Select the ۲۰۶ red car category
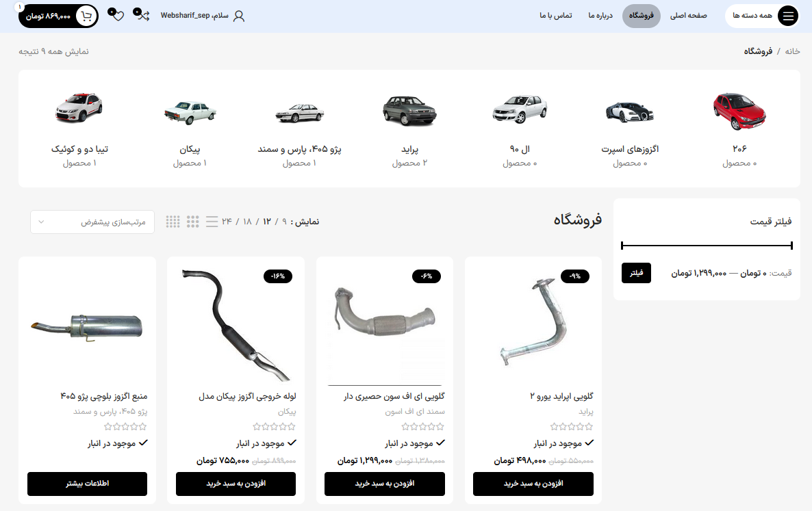The image size is (812, 511). 739,112
